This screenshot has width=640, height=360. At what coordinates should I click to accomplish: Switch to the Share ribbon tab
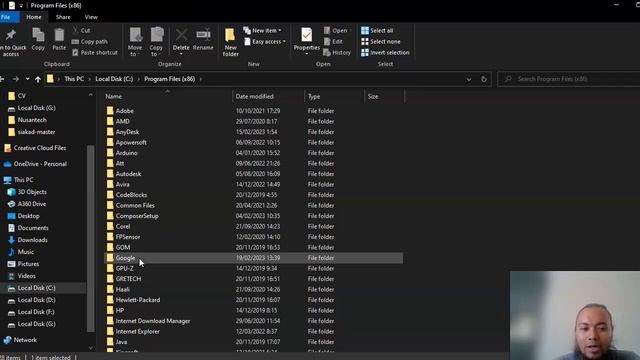63,17
